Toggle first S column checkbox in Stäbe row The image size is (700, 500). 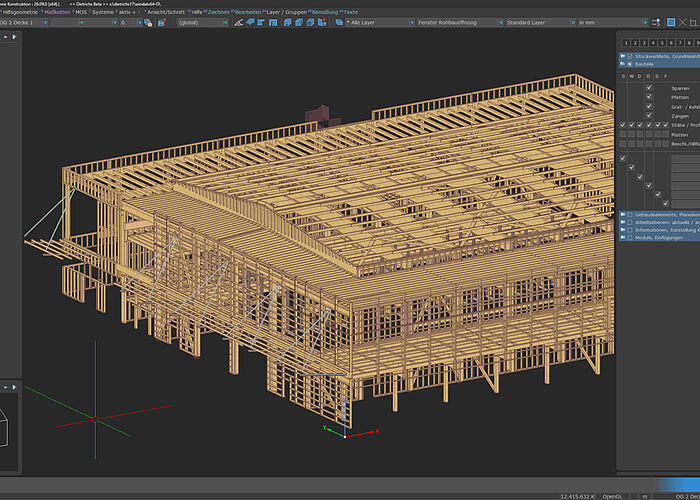pos(623,125)
